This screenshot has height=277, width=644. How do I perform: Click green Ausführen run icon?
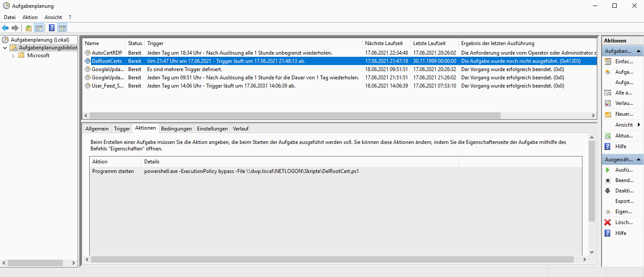tap(608, 170)
